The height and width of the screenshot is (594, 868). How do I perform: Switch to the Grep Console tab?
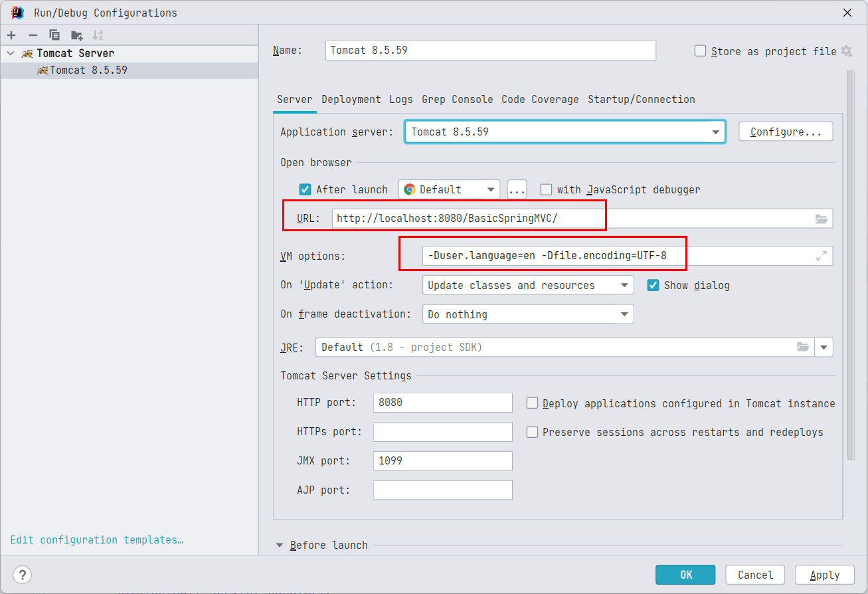[458, 99]
